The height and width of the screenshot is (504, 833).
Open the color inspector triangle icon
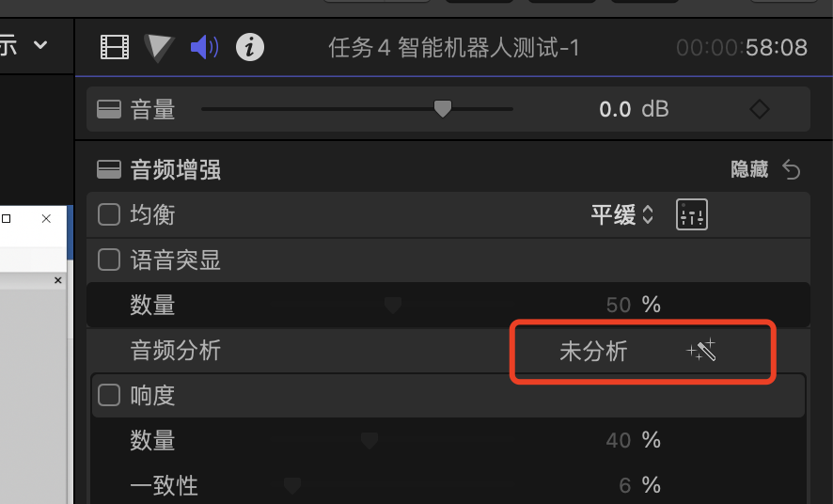[159, 48]
